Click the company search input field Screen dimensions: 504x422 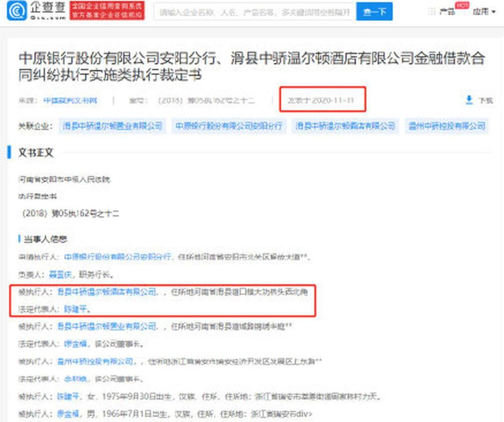pyautogui.click(x=255, y=12)
